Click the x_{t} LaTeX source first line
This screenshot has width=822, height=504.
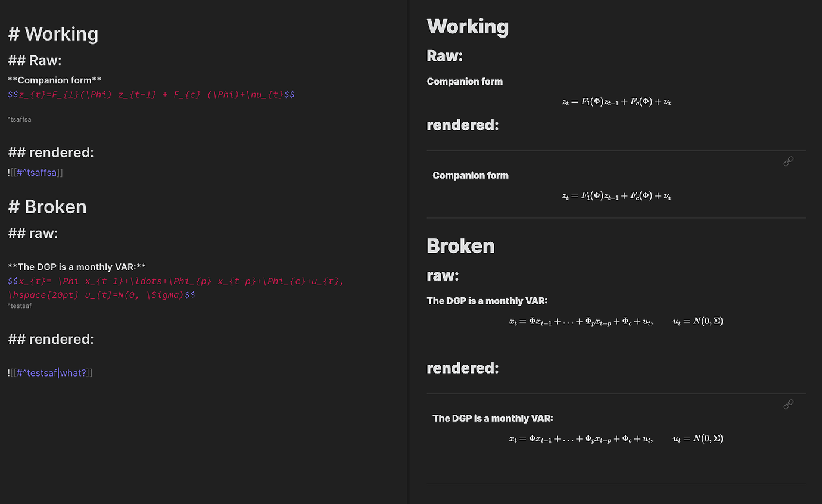pos(176,281)
